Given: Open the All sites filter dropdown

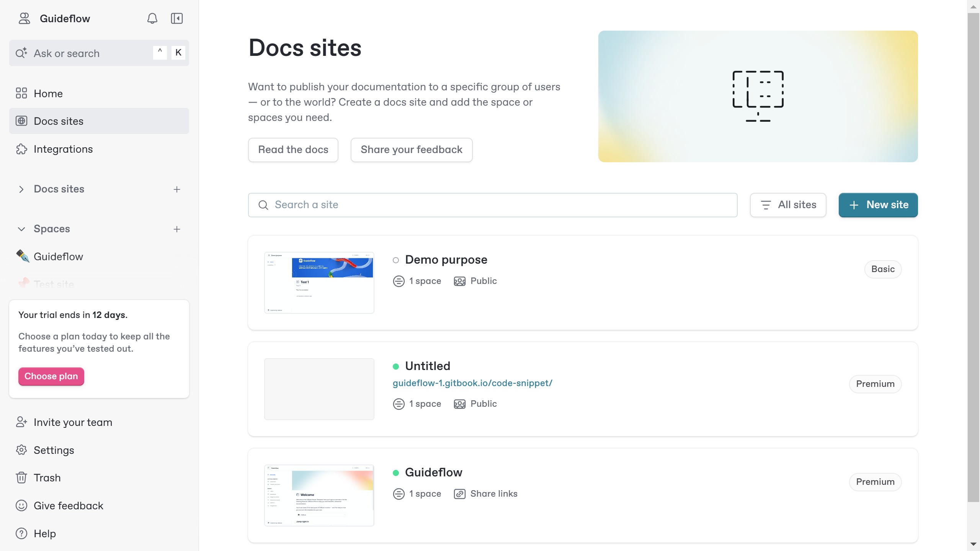Looking at the screenshot, I should point(788,205).
